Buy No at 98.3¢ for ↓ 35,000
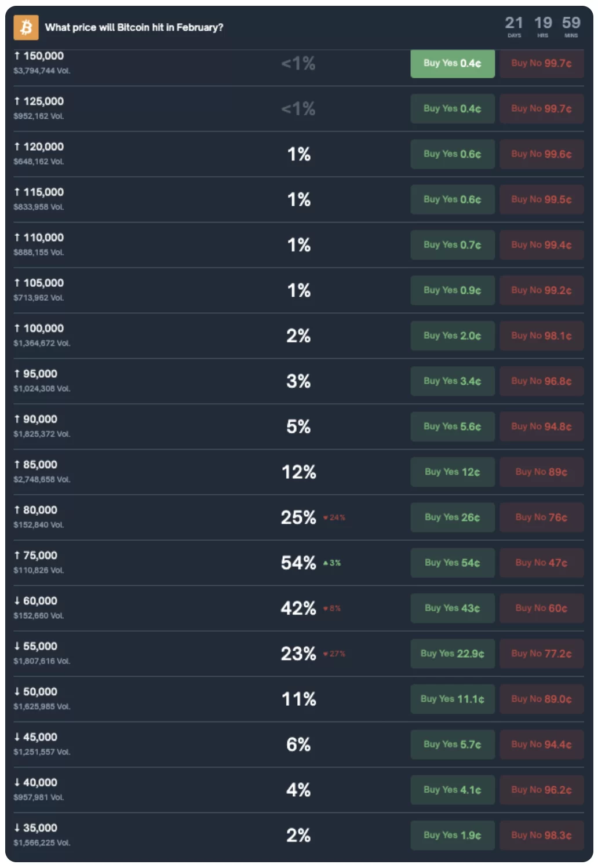 [541, 835]
